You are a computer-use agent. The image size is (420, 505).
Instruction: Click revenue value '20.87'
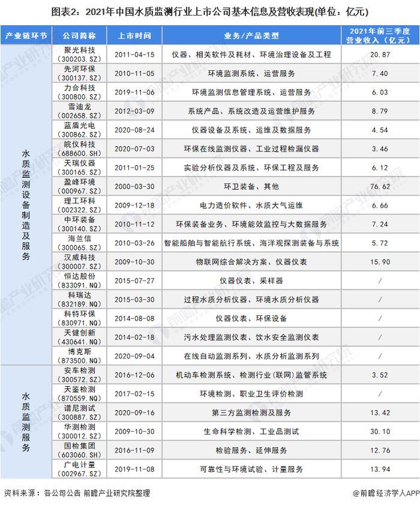(x=380, y=55)
